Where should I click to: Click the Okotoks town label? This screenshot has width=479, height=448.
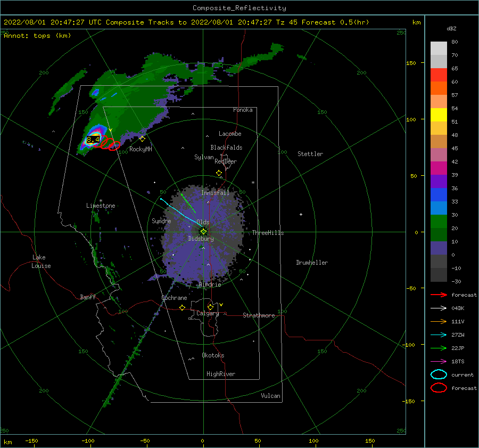tap(213, 355)
